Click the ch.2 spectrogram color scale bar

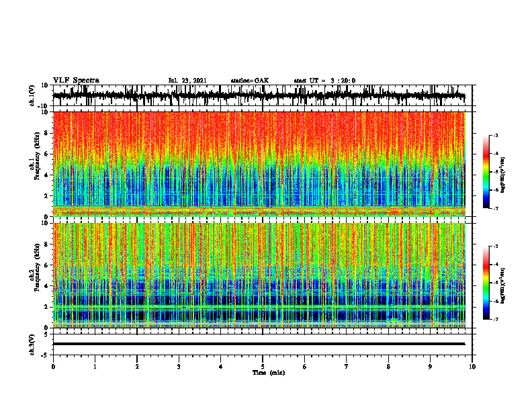tap(486, 283)
